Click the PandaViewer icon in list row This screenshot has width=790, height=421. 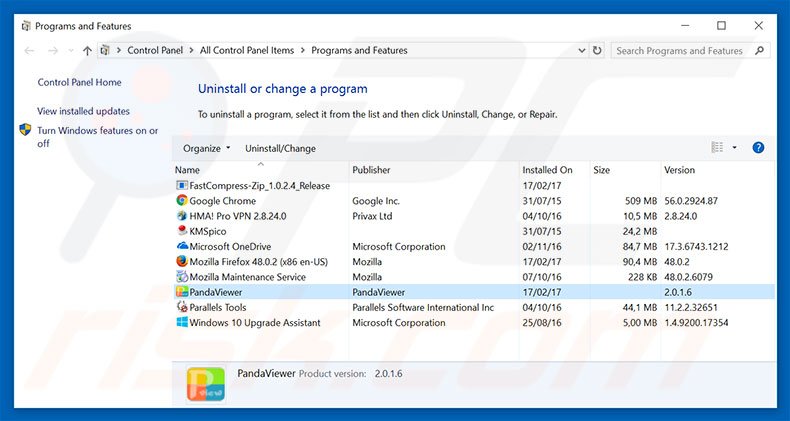182,292
